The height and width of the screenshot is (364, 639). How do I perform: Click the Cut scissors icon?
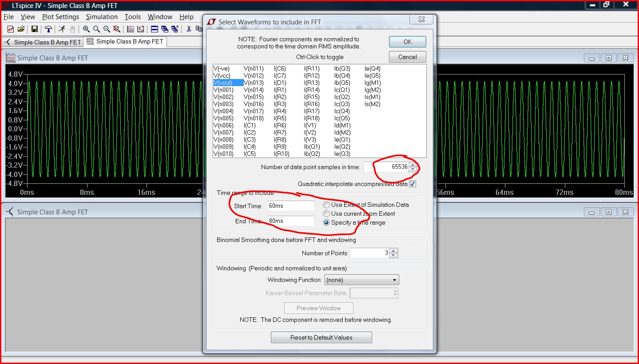189,29
